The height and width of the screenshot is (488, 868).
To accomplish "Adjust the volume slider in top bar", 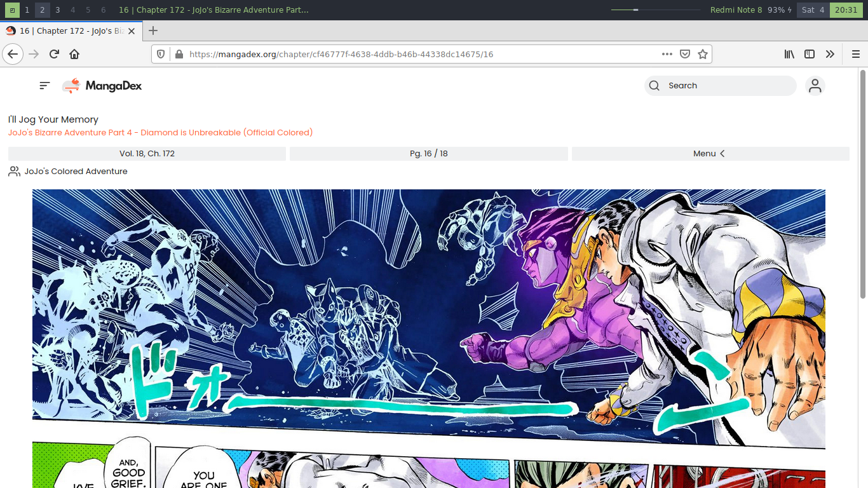I will (x=656, y=10).
